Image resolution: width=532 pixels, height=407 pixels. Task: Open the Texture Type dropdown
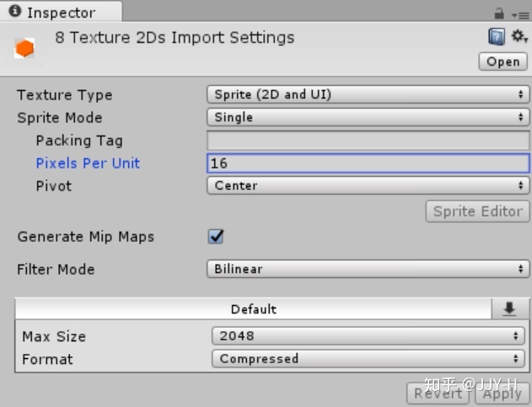click(x=368, y=94)
